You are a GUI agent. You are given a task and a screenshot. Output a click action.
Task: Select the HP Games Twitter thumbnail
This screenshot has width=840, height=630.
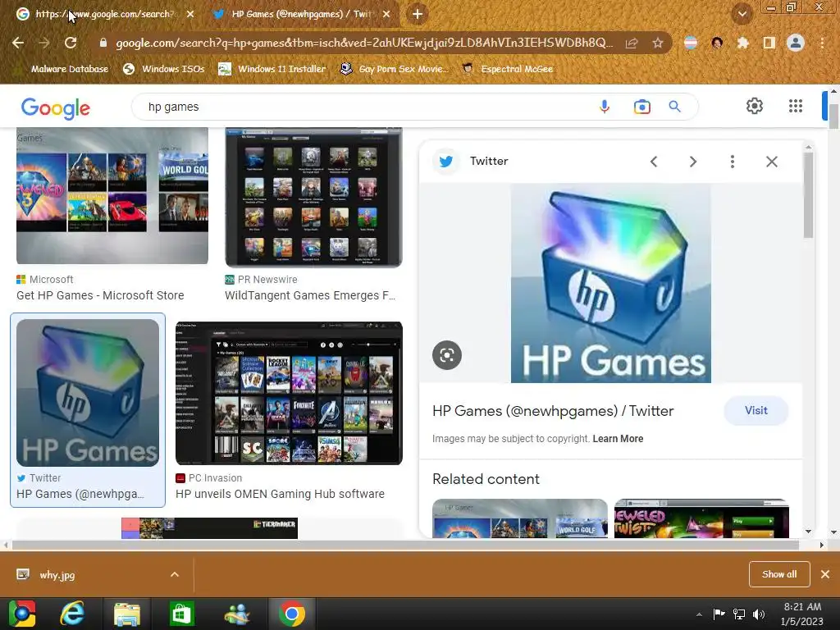88,393
